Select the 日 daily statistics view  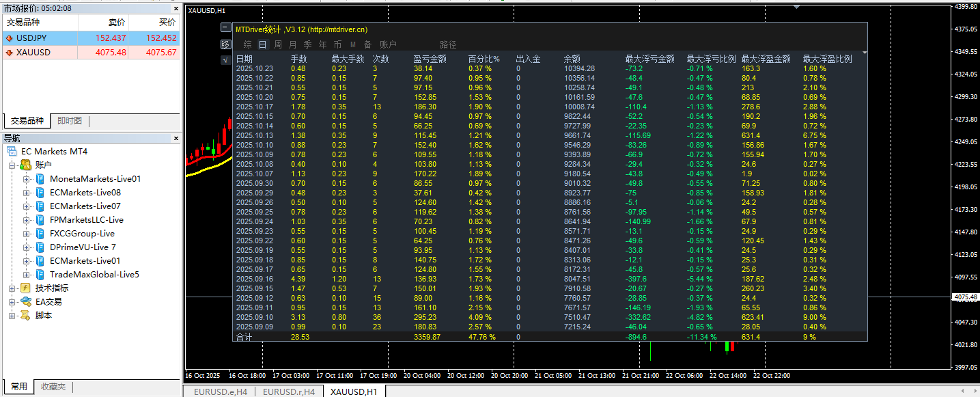click(x=262, y=44)
